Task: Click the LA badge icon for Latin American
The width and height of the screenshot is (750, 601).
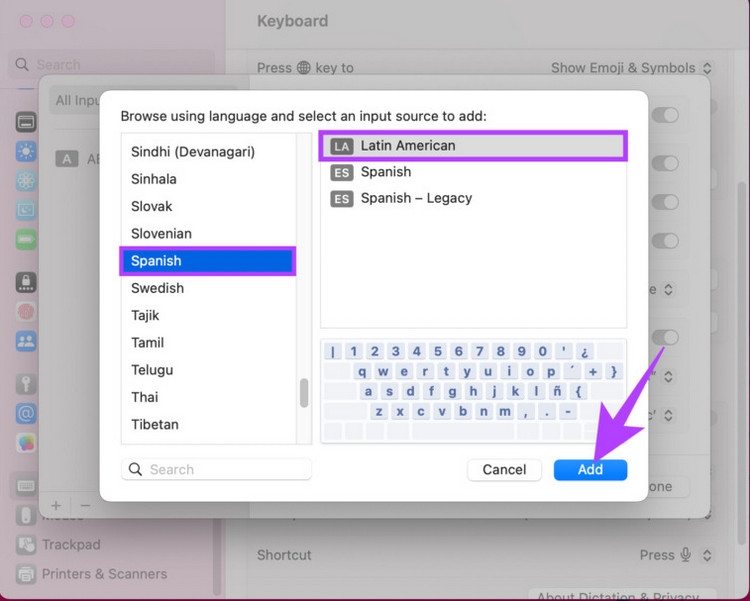Action: (x=342, y=146)
